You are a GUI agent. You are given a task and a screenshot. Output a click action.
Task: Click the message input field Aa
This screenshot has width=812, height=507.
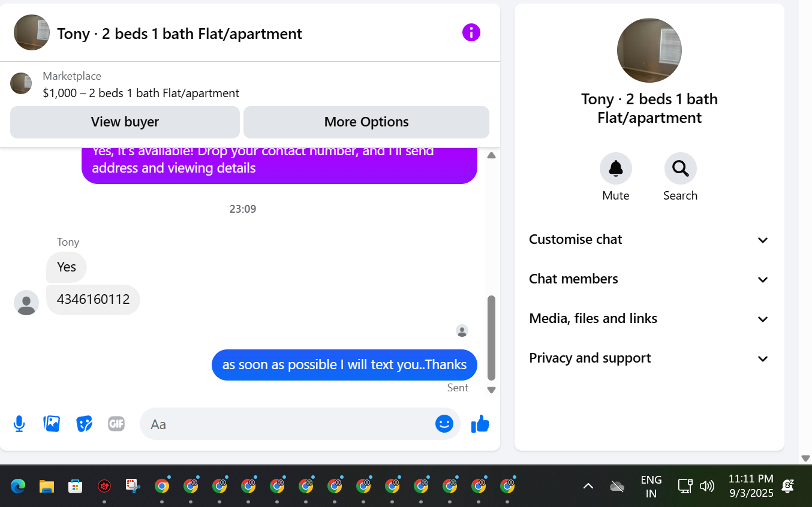(x=291, y=424)
